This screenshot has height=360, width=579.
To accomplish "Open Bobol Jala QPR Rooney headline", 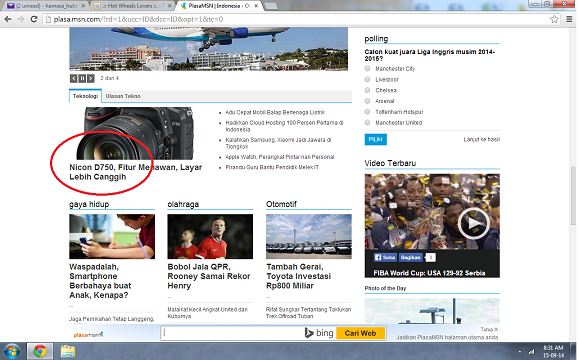I will (209, 276).
